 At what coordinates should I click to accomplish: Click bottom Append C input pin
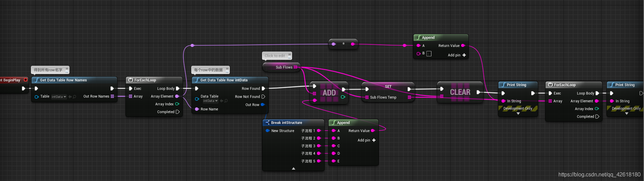(x=333, y=146)
